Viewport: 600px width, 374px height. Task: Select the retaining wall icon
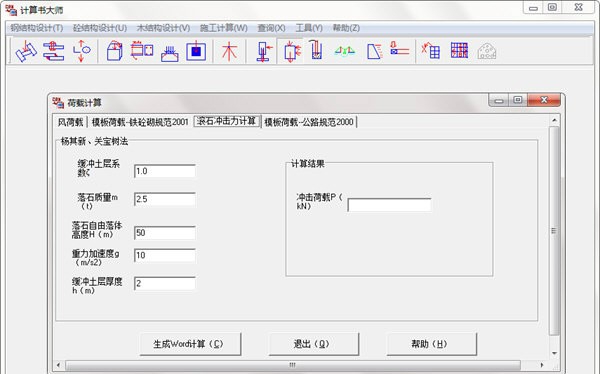coord(375,51)
